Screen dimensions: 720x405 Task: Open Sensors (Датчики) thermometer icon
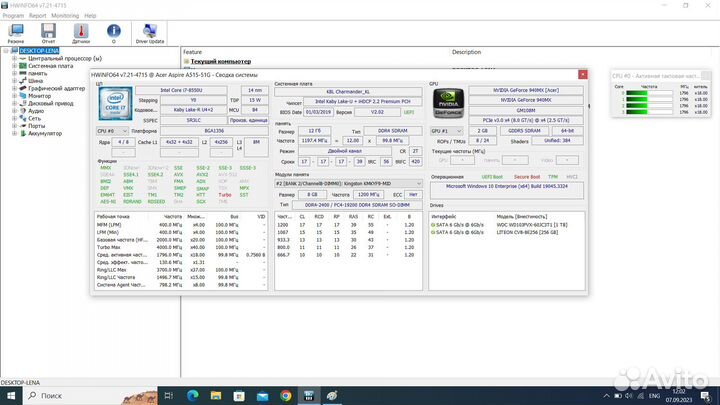coord(81,33)
